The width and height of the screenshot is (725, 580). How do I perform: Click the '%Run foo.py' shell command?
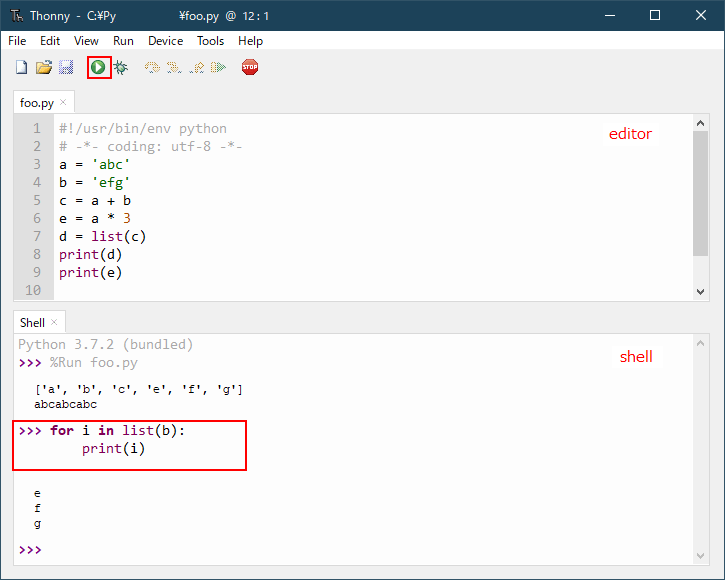click(x=94, y=362)
